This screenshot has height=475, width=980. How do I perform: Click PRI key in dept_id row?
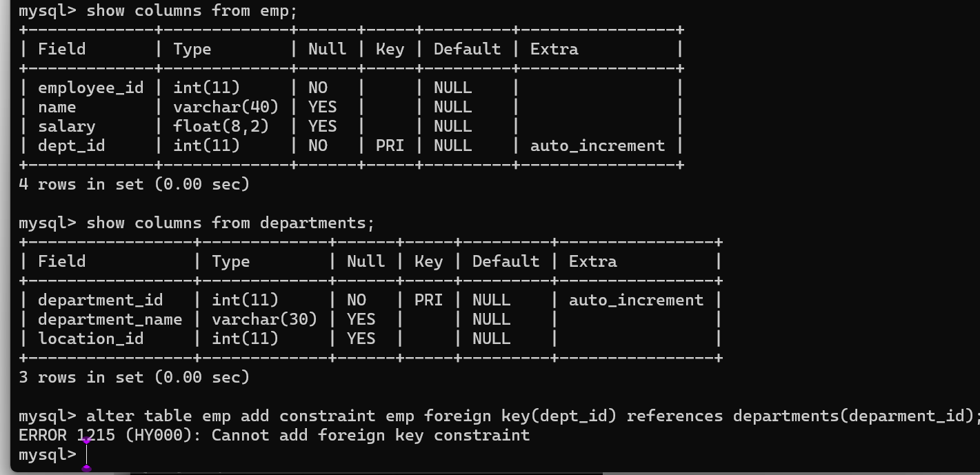390,146
